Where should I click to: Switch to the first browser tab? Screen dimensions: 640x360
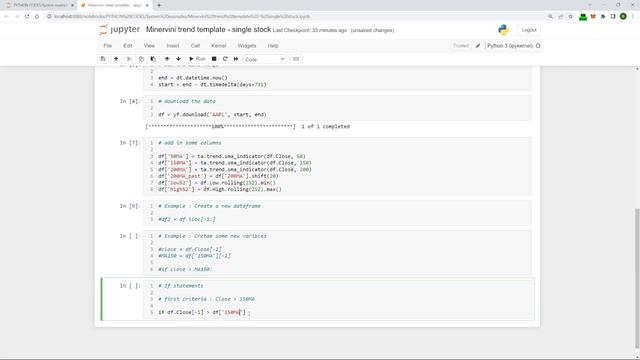click(x=39, y=5)
